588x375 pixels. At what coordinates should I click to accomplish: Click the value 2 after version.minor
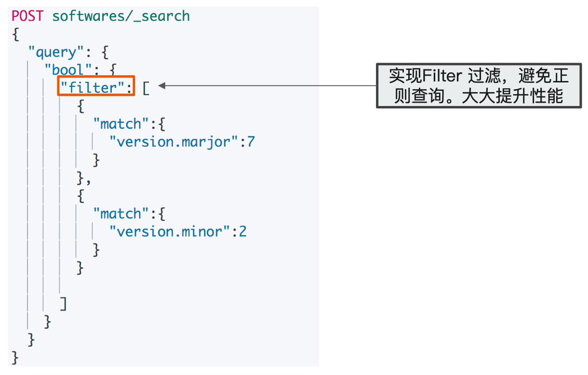click(242, 231)
